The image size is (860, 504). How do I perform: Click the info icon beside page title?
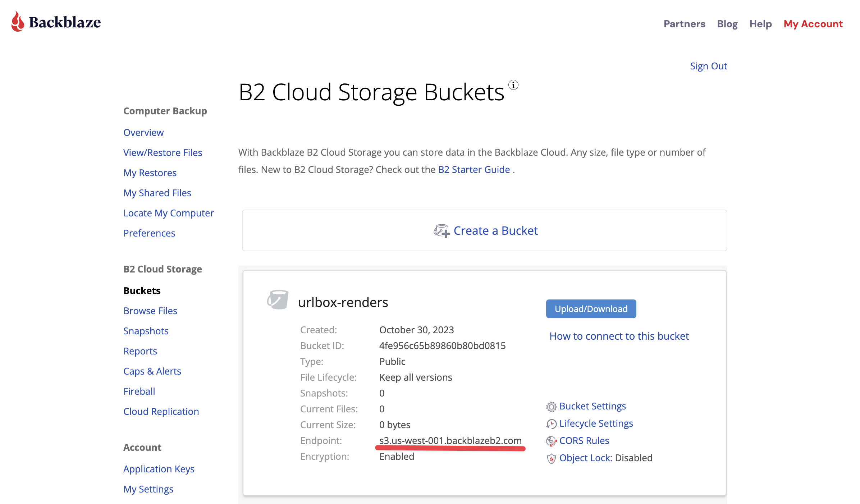tap(513, 85)
